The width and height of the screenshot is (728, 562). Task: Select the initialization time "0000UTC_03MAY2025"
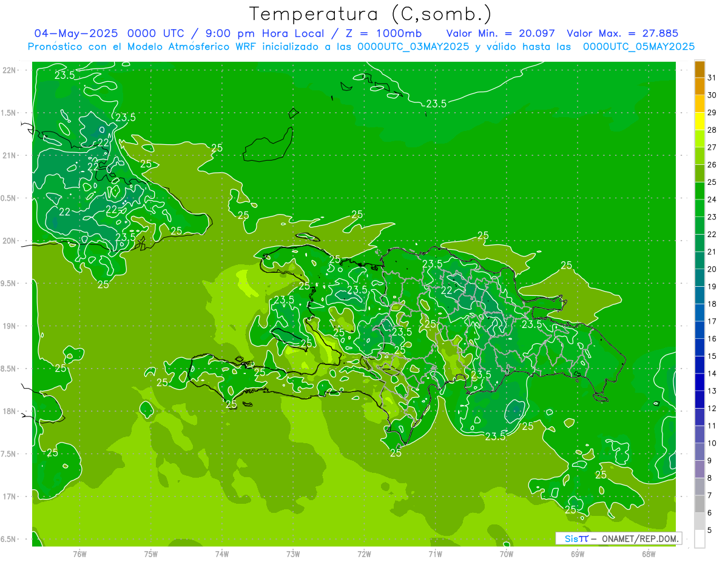click(413, 47)
